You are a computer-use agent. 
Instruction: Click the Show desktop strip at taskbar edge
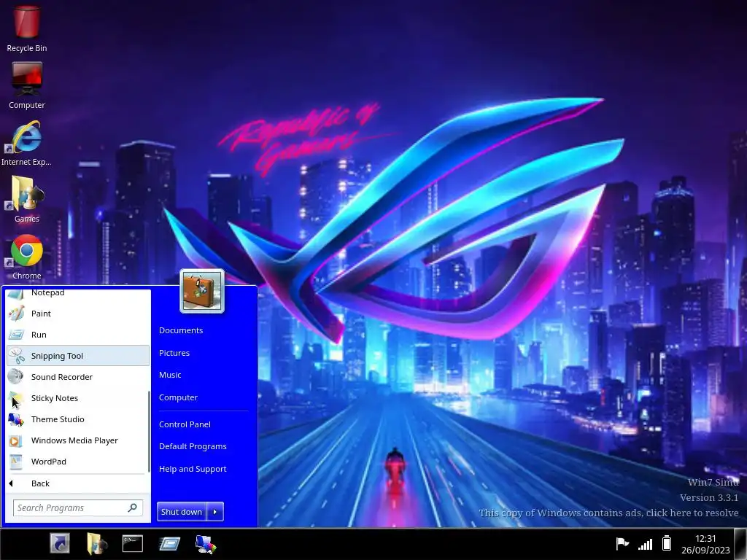coord(740,544)
